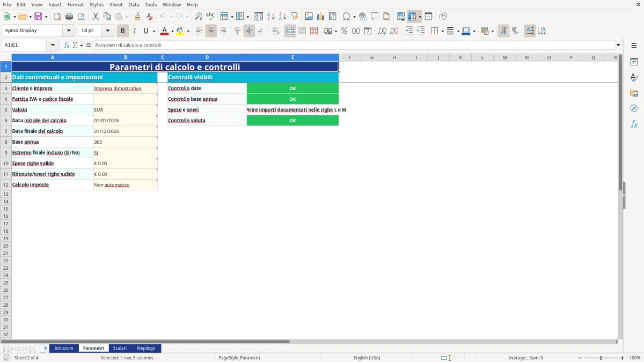
Task: Open the File menu
Action: [x=7, y=4]
